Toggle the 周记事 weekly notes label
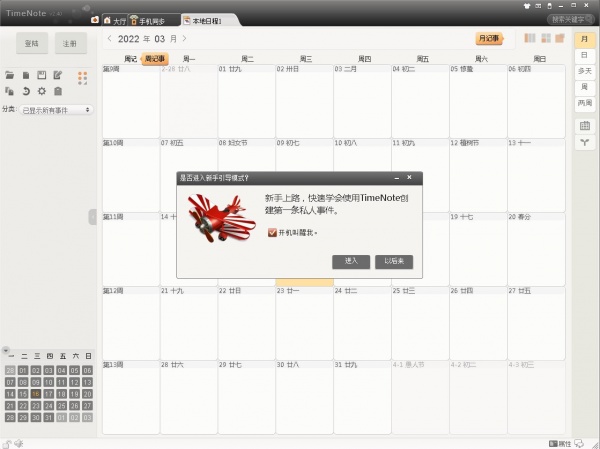Screen dimensions: 600x449 154,59
